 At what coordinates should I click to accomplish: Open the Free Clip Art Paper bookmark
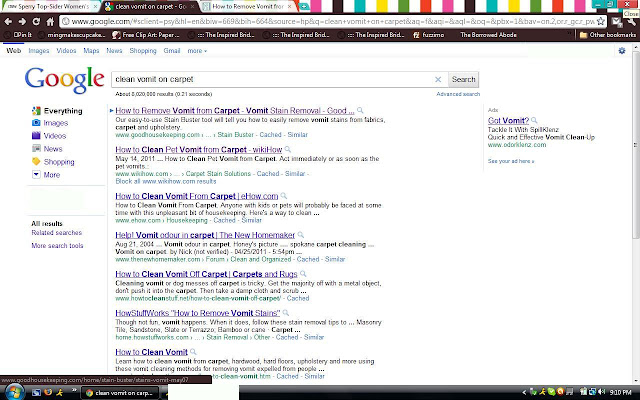146,35
